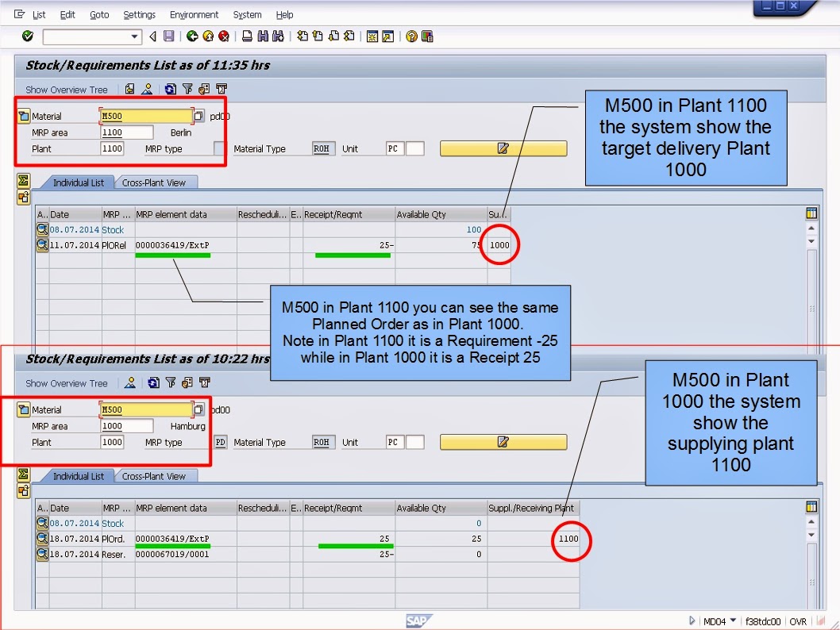The height and width of the screenshot is (630, 840).
Task: Click the green checkmark Enter icon
Action: pos(28,36)
